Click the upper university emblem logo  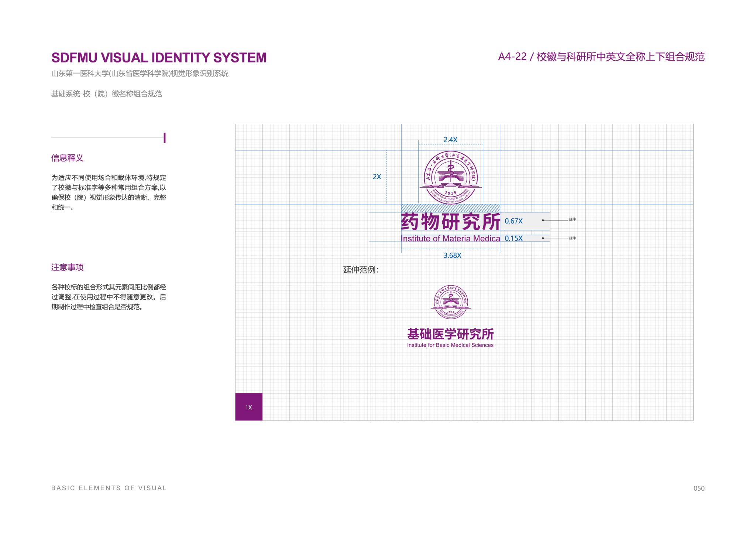450,177
